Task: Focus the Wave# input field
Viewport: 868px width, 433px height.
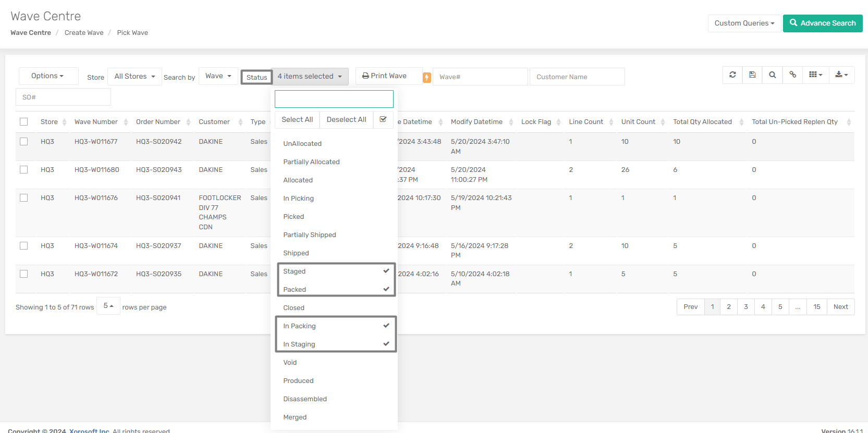Action: [x=480, y=77]
